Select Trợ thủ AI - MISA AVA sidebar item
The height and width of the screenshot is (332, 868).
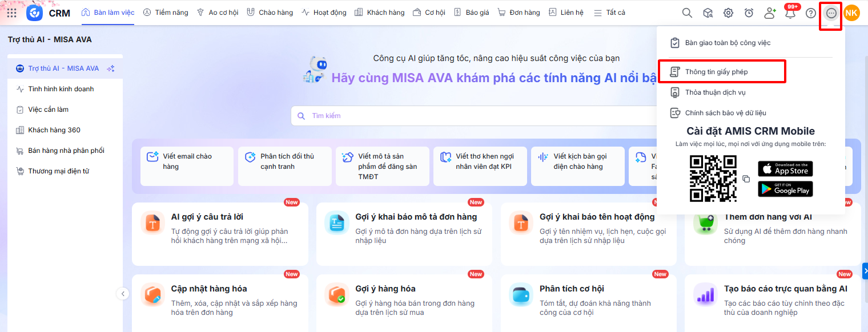click(x=65, y=68)
